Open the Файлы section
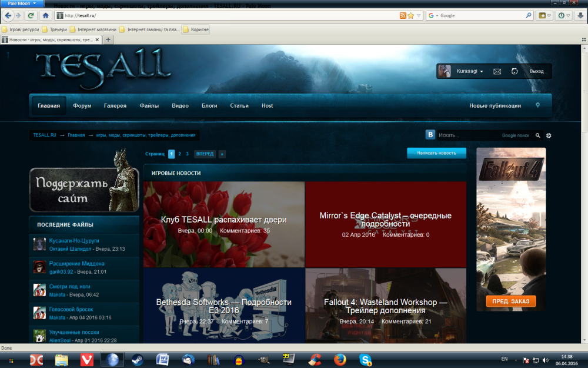 pyautogui.click(x=149, y=105)
